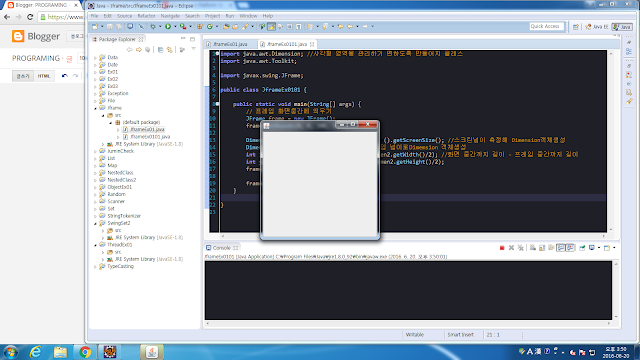
Task: Click the Debug bug icon
Action: 153,27
